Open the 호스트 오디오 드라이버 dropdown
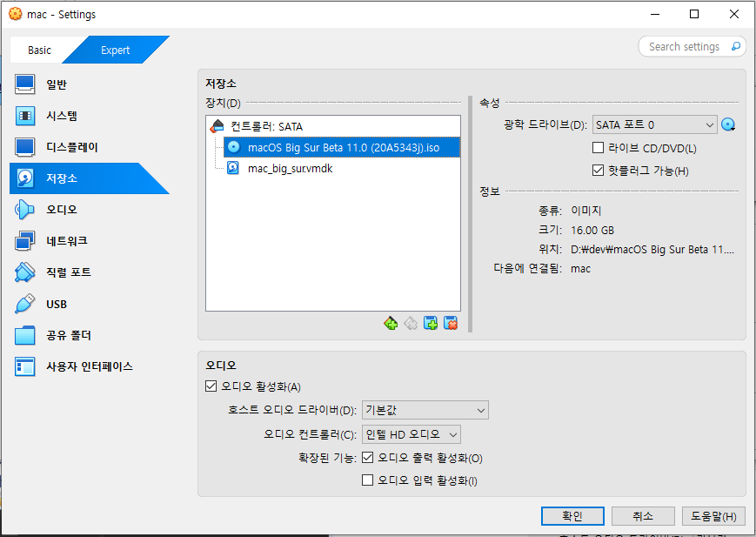This screenshot has height=537, width=756. [x=425, y=410]
